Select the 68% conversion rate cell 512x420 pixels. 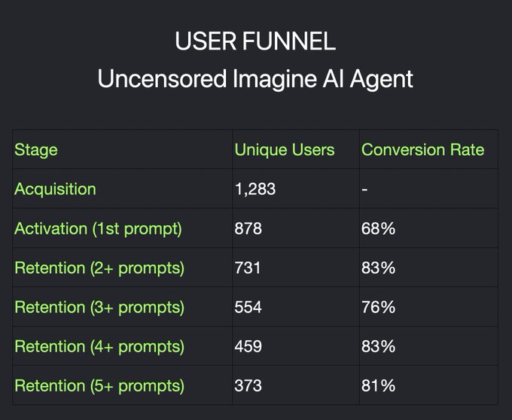point(378,228)
